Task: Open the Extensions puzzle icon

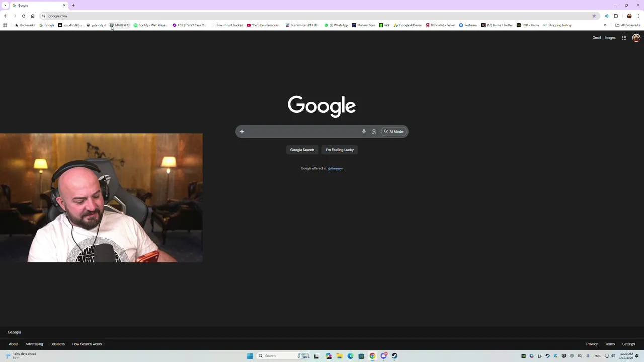Action: click(616, 16)
